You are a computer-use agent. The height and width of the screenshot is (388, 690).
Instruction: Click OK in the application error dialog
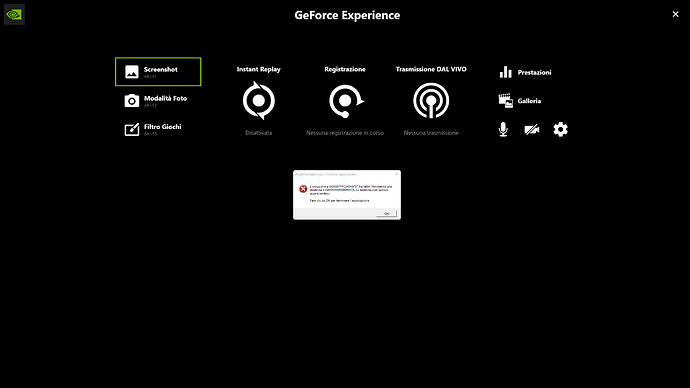386,213
